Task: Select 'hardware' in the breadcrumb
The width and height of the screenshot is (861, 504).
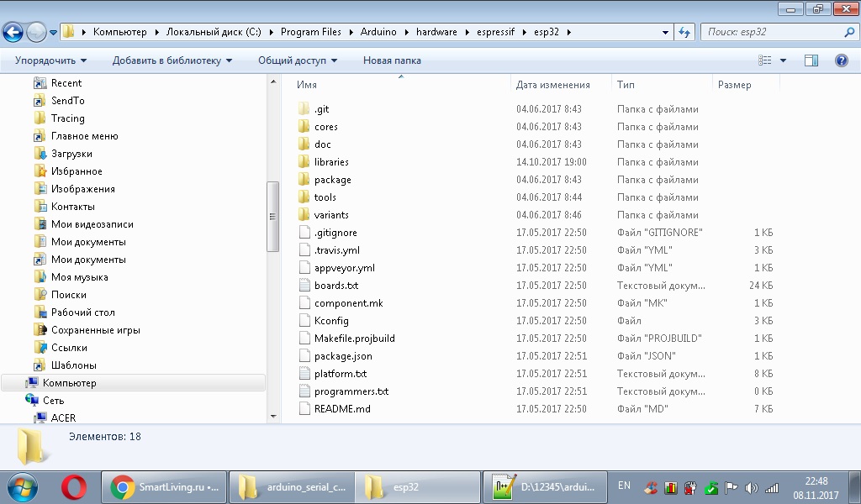Action: tap(436, 32)
